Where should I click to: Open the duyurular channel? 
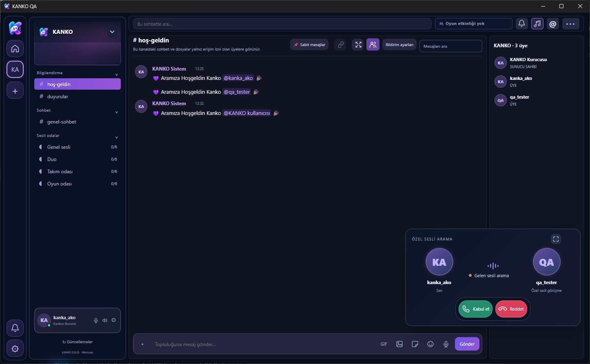[x=78, y=97]
